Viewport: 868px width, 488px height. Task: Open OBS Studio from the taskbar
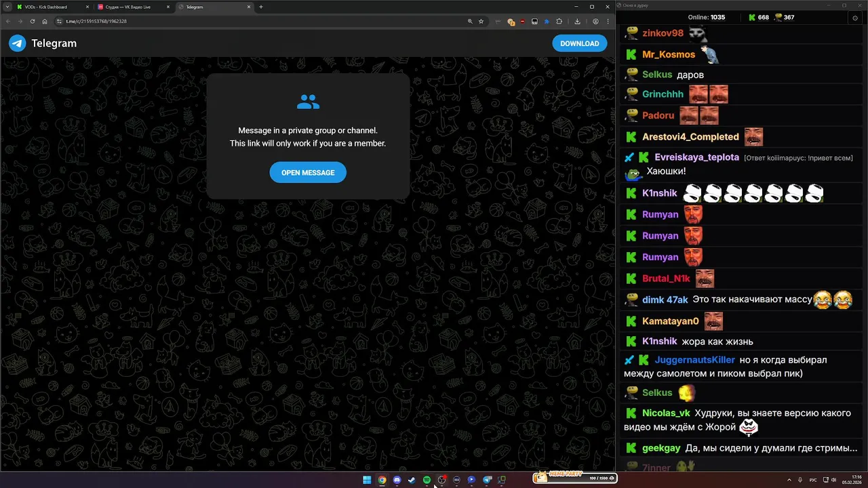coord(441,480)
